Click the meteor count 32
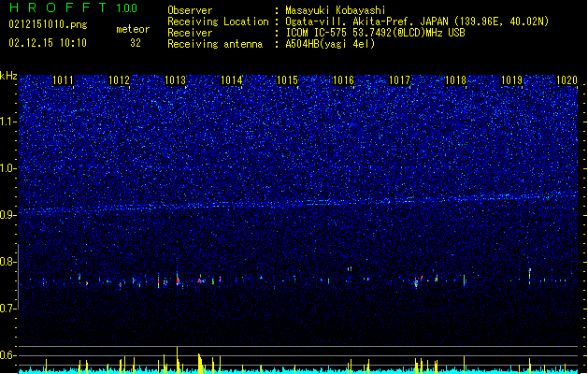The image size is (588, 374). (136, 43)
